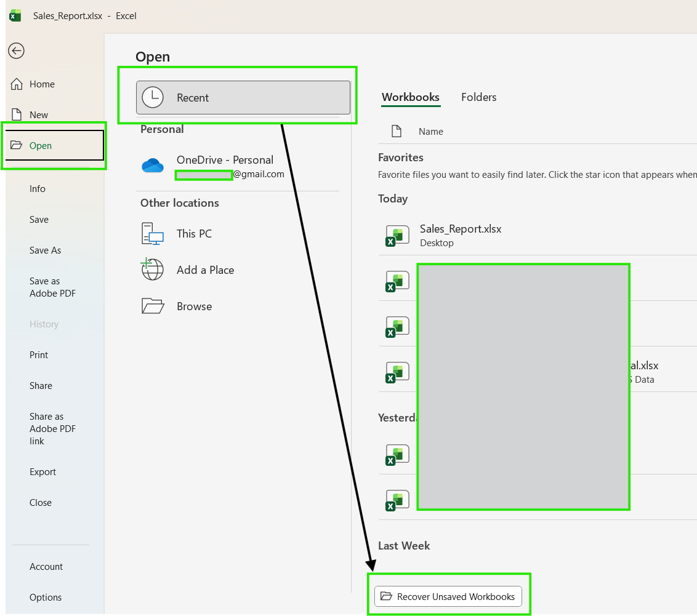Click the Excel workbook icon beside Sales_Report.xlsx

[397, 235]
